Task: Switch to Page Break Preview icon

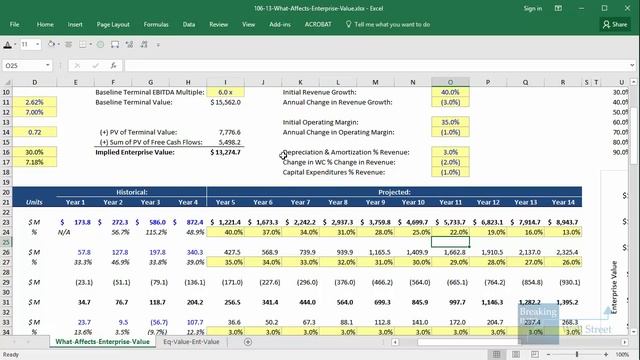Action: [x=535, y=354]
